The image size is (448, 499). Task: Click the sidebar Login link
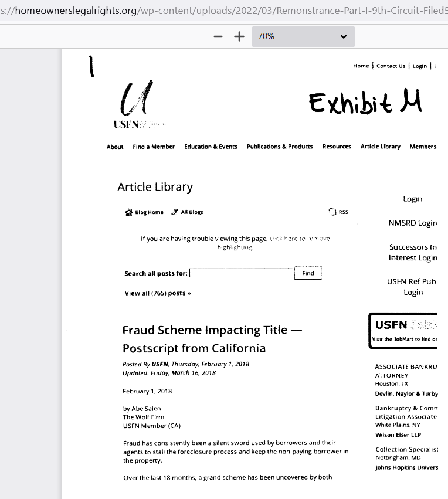click(413, 199)
